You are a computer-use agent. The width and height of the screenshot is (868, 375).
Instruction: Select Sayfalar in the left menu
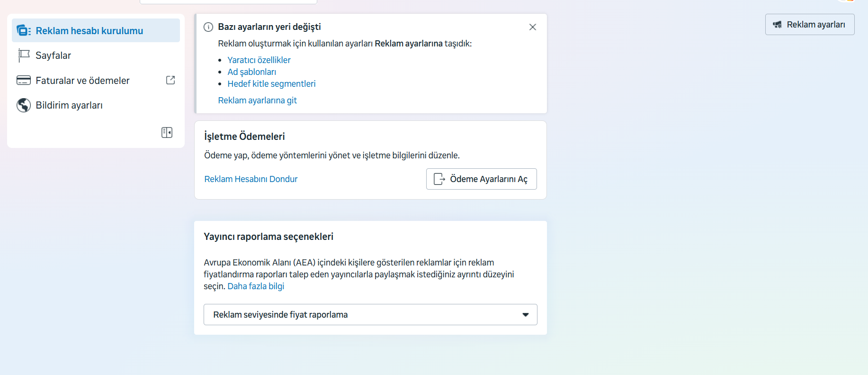point(53,55)
